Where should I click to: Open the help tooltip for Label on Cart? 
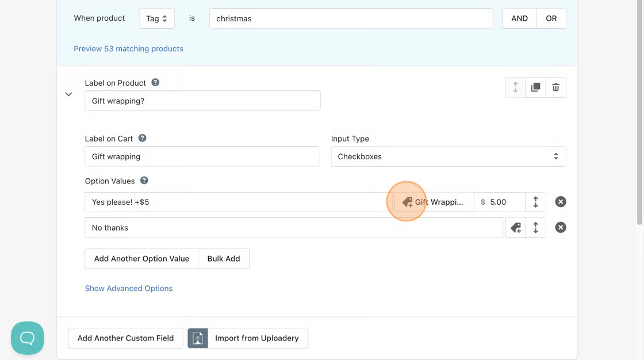143,139
